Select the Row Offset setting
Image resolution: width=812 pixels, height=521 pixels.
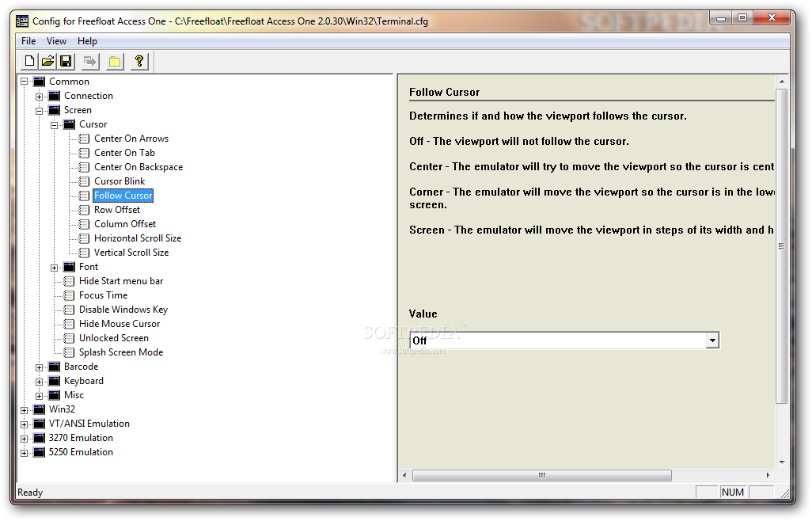pyautogui.click(x=117, y=210)
